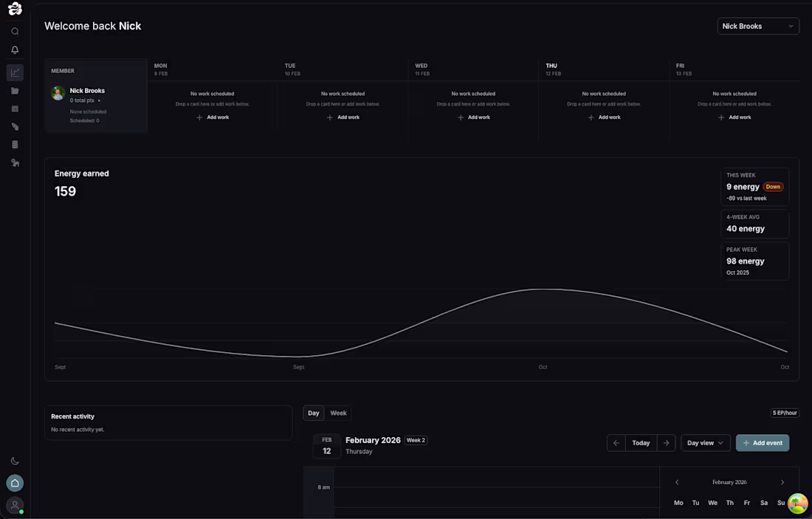Viewport: 812px width, 519px height.
Task: Click the Add event button
Action: [763, 443]
